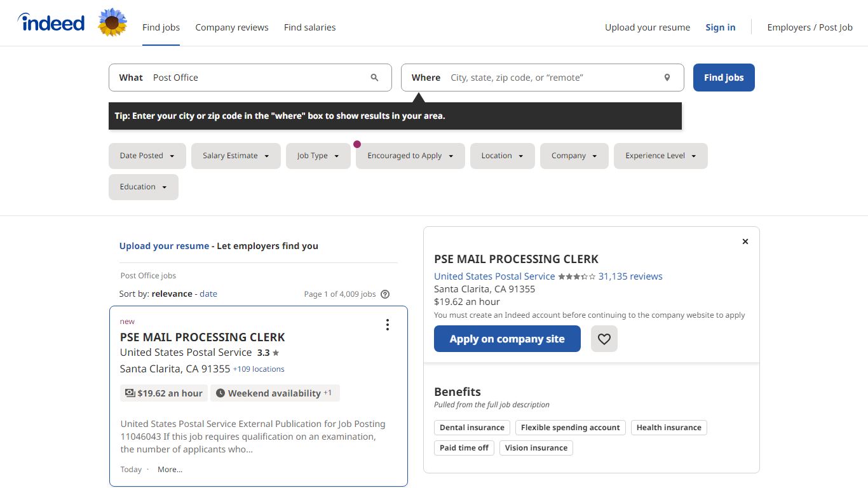Image resolution: width=868 pixels, height=488 pixels.
Task: Click +109 locations link
Action: (259, 369)
